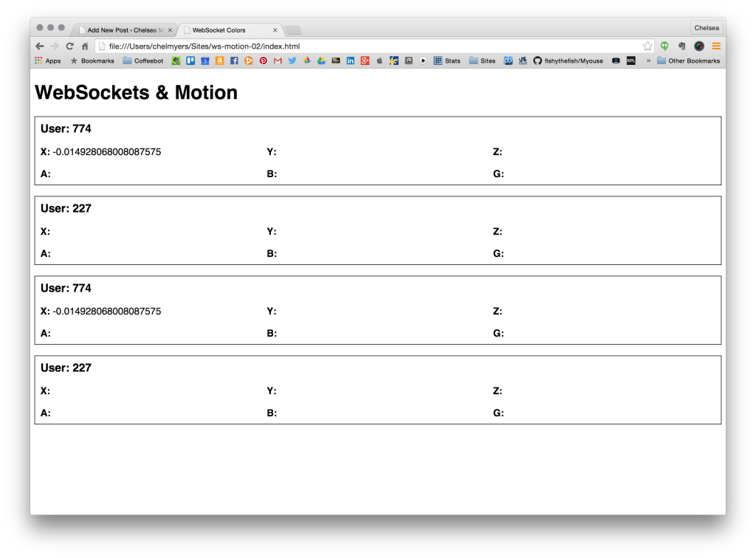Open the round camera lens extension
The width and height of the screenshot is (756, 558).
click(x=699, y=46)
